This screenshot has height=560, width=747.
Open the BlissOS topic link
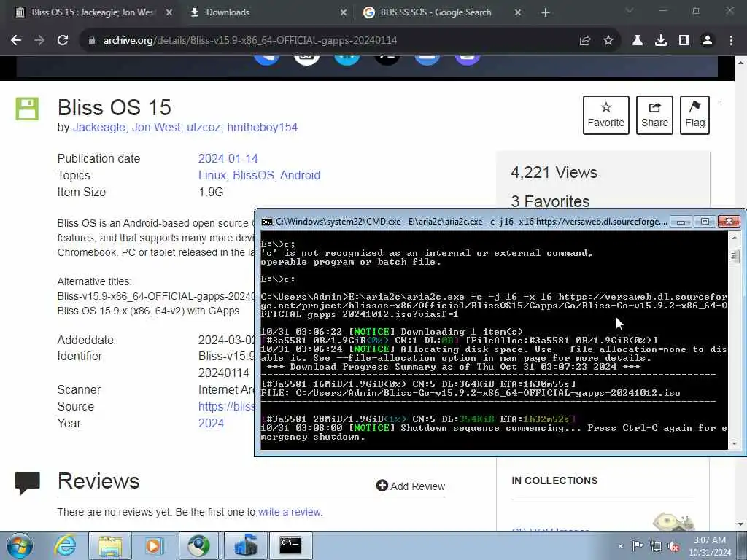[x=253, y=175]
